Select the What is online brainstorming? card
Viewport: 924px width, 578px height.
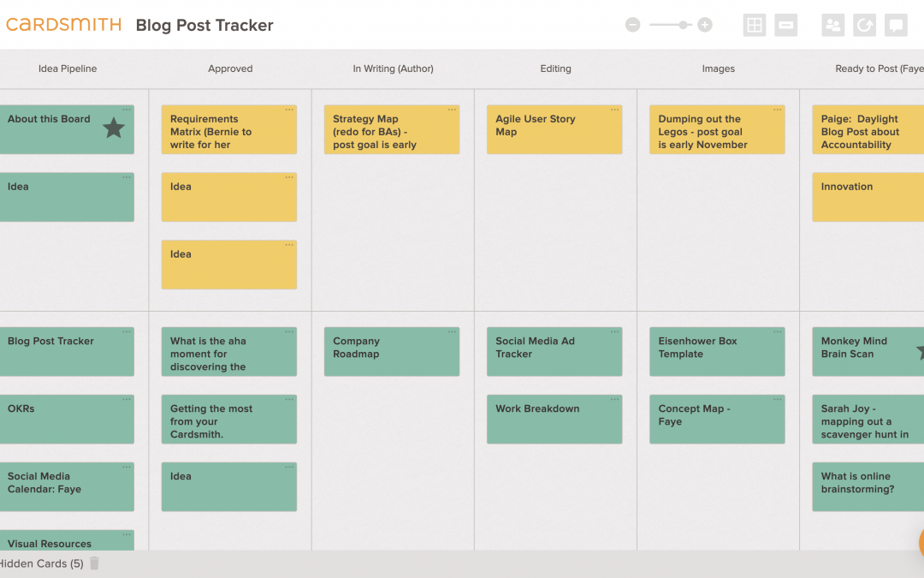point(868,486)
